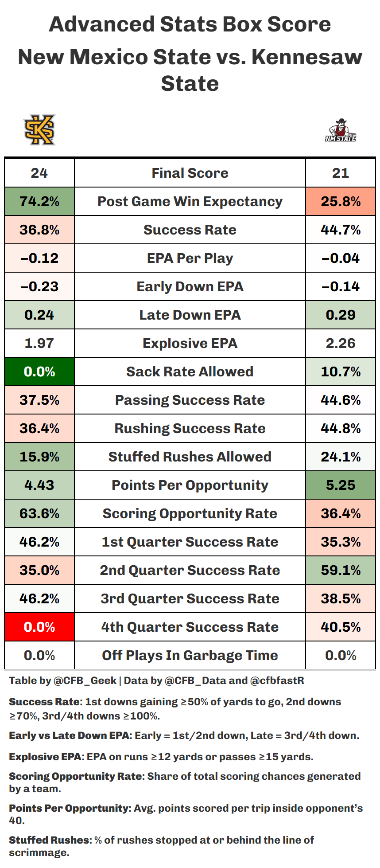Select the red 0.0% 4th quarter cell
The height and width of the screenshot is (868, 380).
[x=39, y=627]
